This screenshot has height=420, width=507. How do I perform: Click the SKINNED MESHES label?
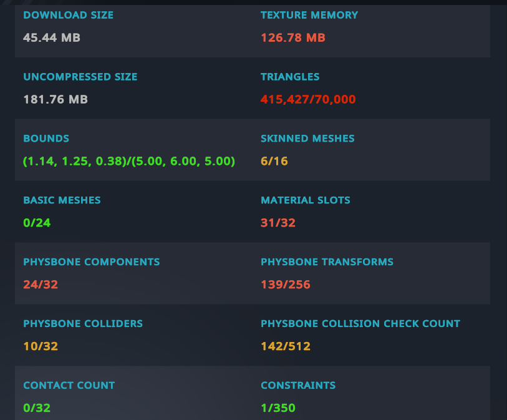pyautogui.click(x=307, y=139)
